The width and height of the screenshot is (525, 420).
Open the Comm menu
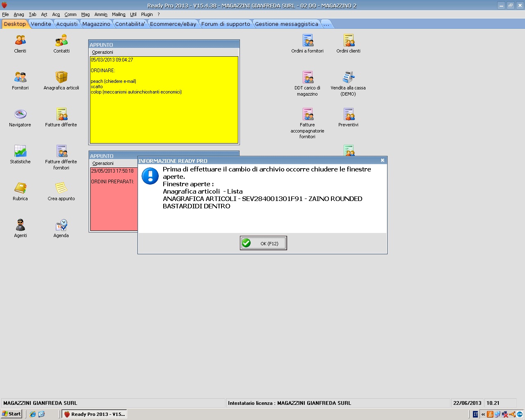coord(71,14)
